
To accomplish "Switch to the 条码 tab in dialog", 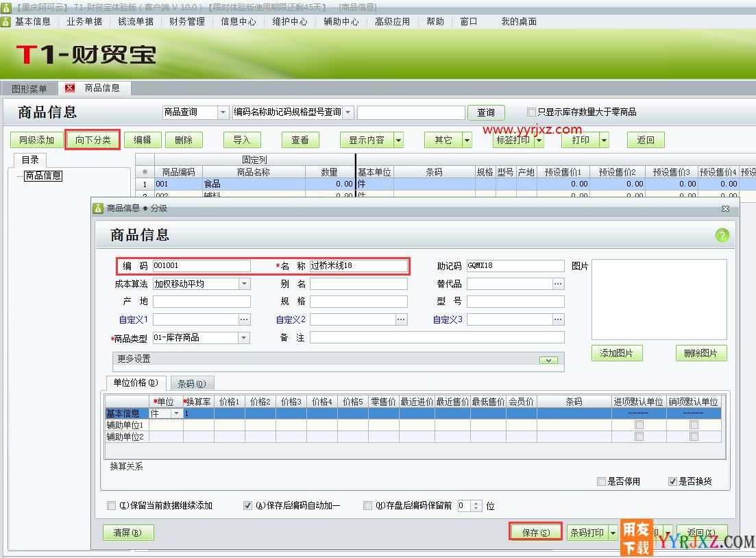I will click(x=192, y=384).
